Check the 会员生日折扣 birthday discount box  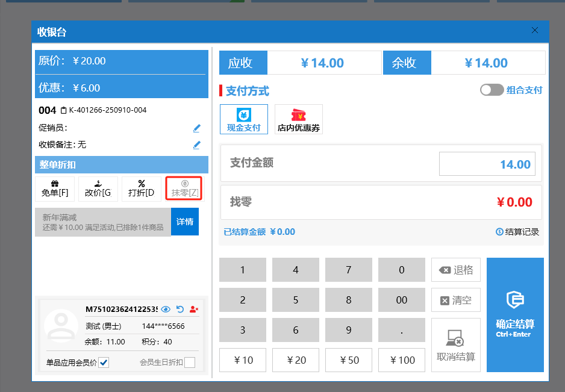pos(189,362)
